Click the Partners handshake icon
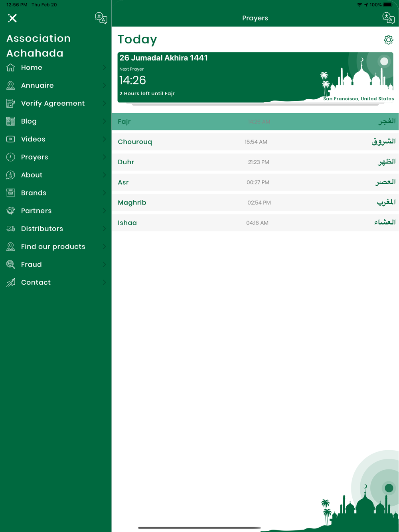Screen dimensions: 399x532 (x=11, y=211)
